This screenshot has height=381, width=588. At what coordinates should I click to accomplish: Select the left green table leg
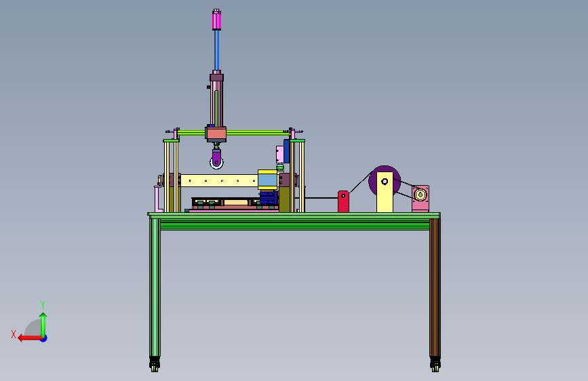(155, 287)
